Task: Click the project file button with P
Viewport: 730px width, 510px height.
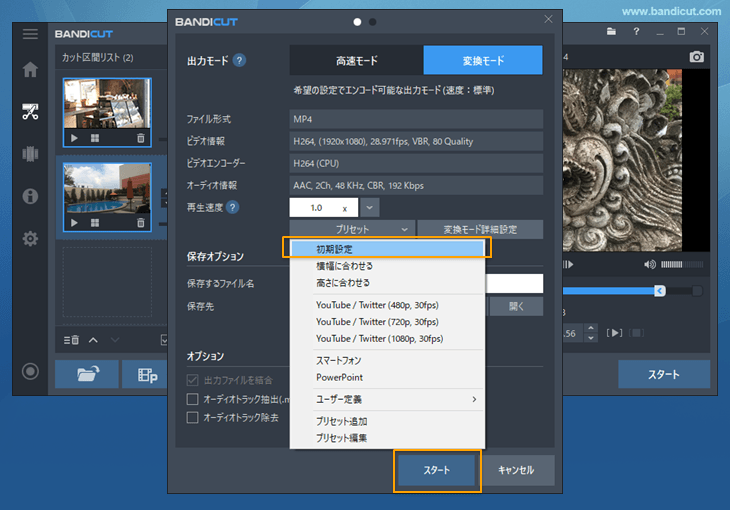Action: click(145, 374)
